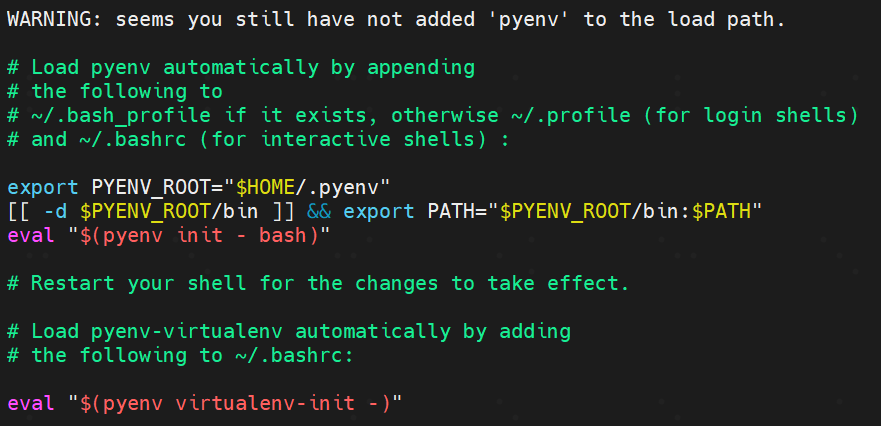Click the quoted 'pyenv' in the warning line
The height and width of the screenshot is (426, 881).
pyautogui.click(x=530, y=20)
